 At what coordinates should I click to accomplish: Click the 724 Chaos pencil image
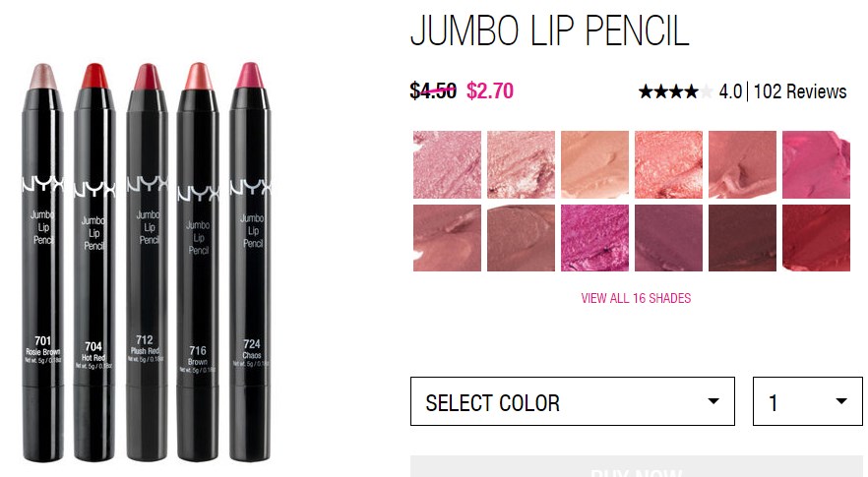[x=250, y=263]
